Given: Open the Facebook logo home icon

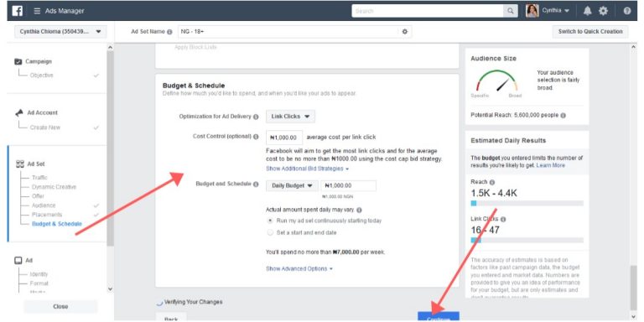Looking at the screenshot, I should tap(18, 11).
